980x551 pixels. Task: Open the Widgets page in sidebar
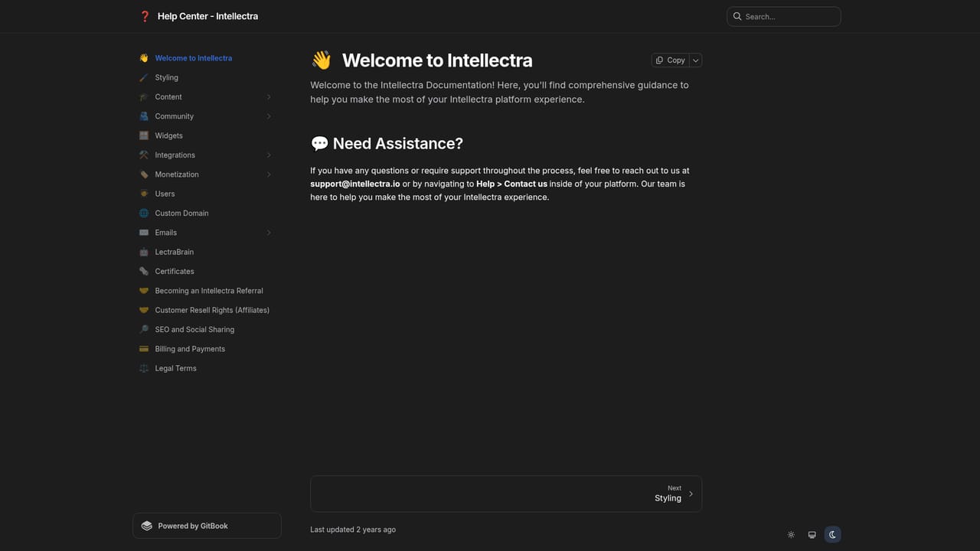coord(168,135)
